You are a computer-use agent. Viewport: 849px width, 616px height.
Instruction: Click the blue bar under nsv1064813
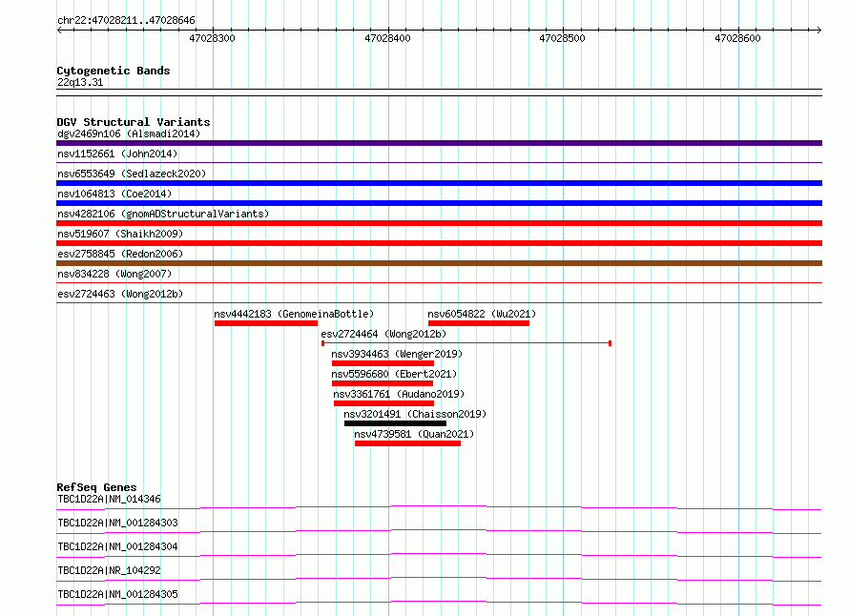439,203
